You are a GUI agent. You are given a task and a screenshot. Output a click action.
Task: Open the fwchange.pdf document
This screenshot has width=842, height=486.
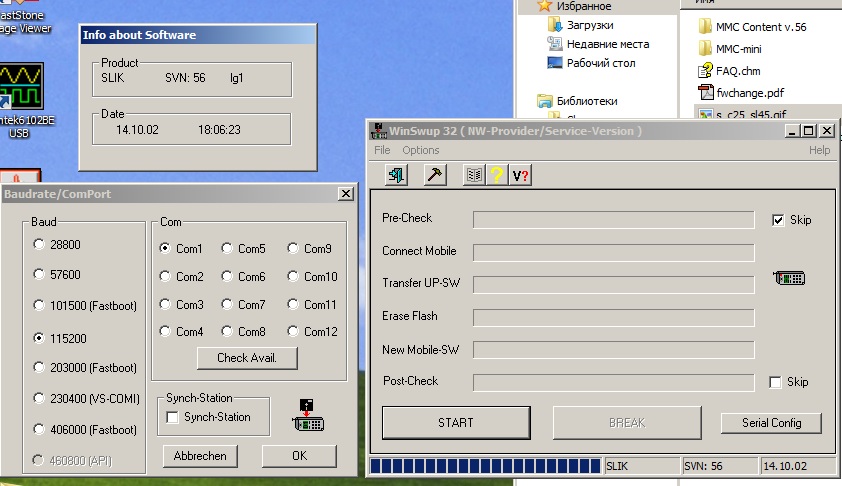[749, 93]
